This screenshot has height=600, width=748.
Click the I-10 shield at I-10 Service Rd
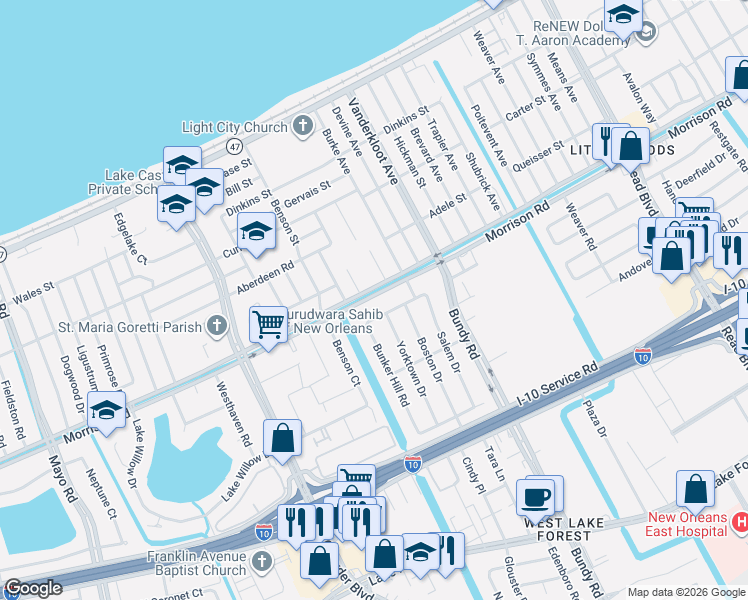643,356
